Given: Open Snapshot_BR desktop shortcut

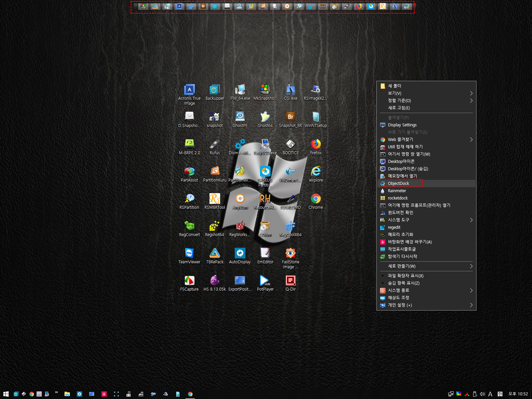Looking at the screenshot, I should [291, 120].
